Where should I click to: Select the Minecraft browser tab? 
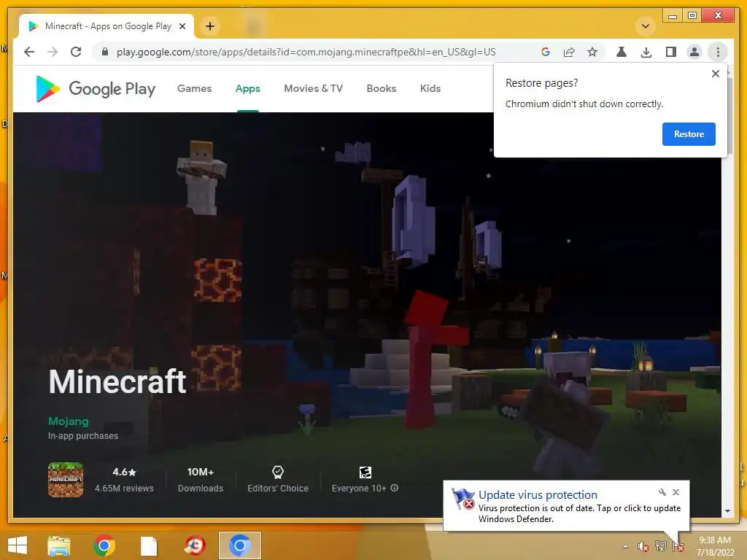point(107,26)
